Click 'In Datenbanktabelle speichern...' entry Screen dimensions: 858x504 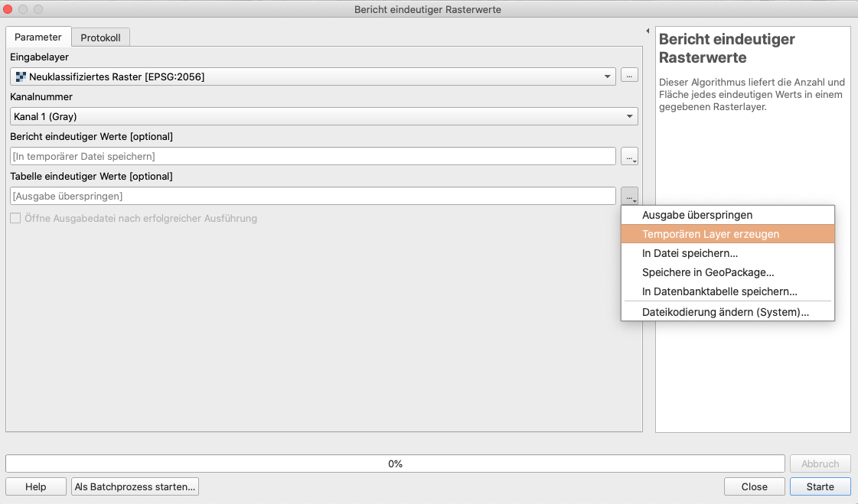coord(719,291)
